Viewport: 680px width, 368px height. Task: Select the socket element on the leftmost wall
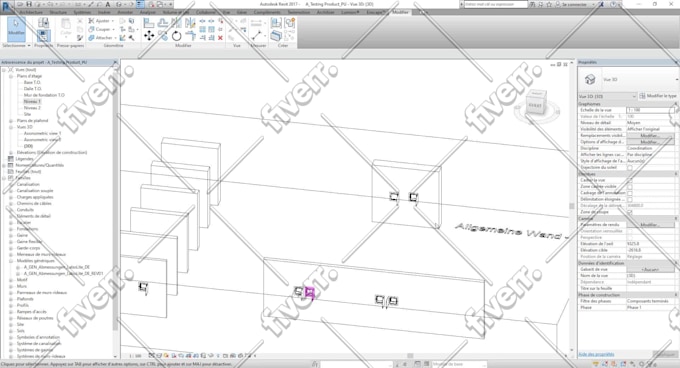143,287
